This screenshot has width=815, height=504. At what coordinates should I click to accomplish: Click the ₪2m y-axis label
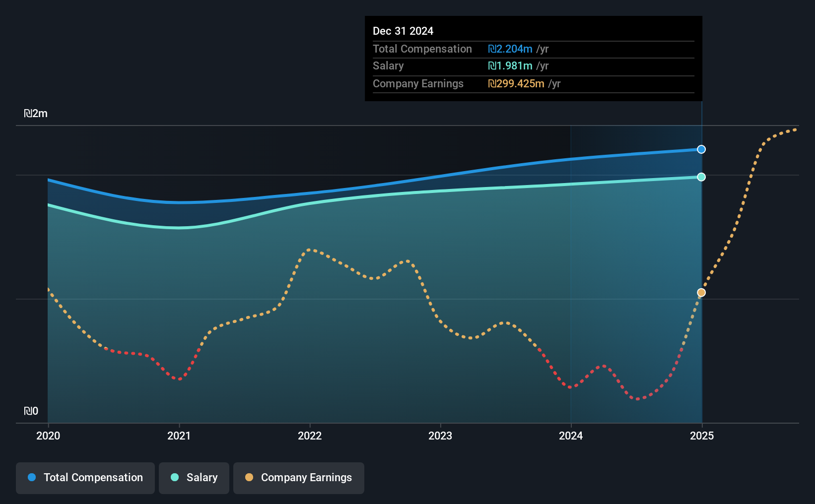pos(36,114)
